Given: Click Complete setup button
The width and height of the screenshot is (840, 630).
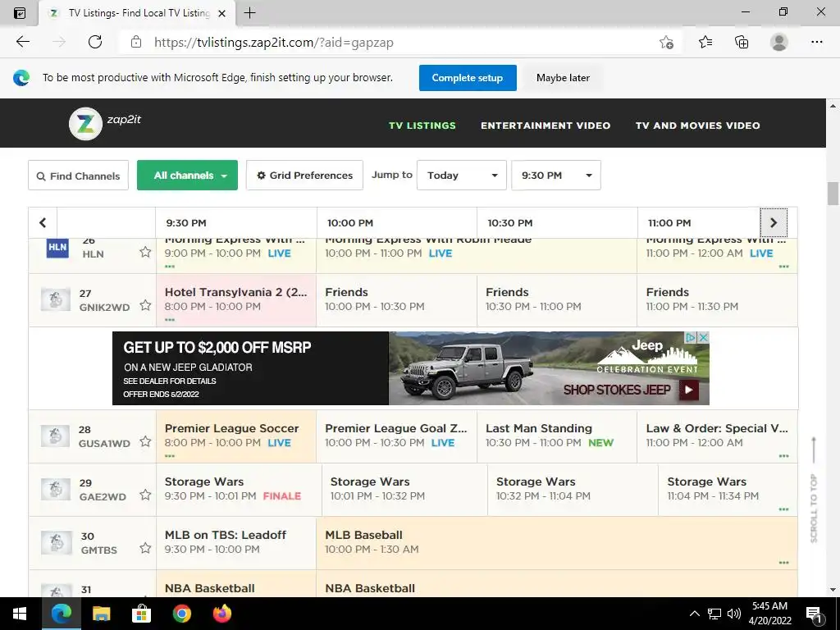Looking at the screenshot, I should pyautogui.click(x=468, y=78).
